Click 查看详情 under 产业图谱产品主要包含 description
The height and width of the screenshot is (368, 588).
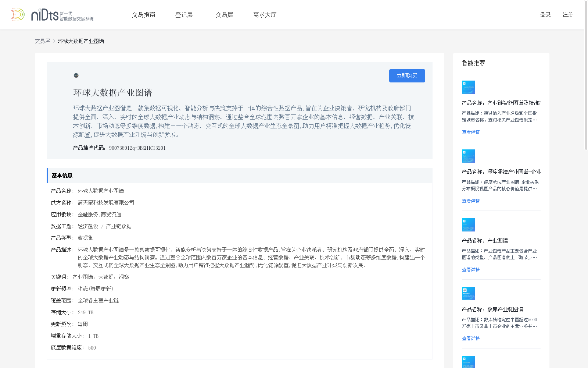(x=471, y=270)
